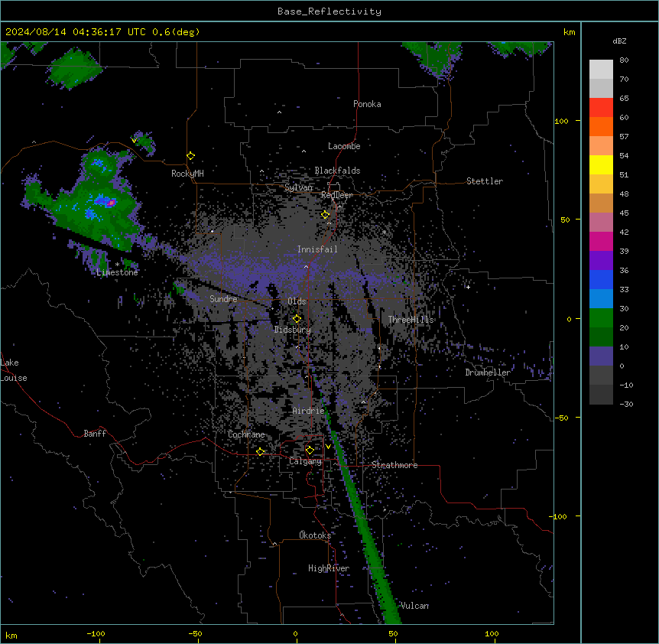
Task: Click the magenta storm core west of RockyMH
Action: 112,203
